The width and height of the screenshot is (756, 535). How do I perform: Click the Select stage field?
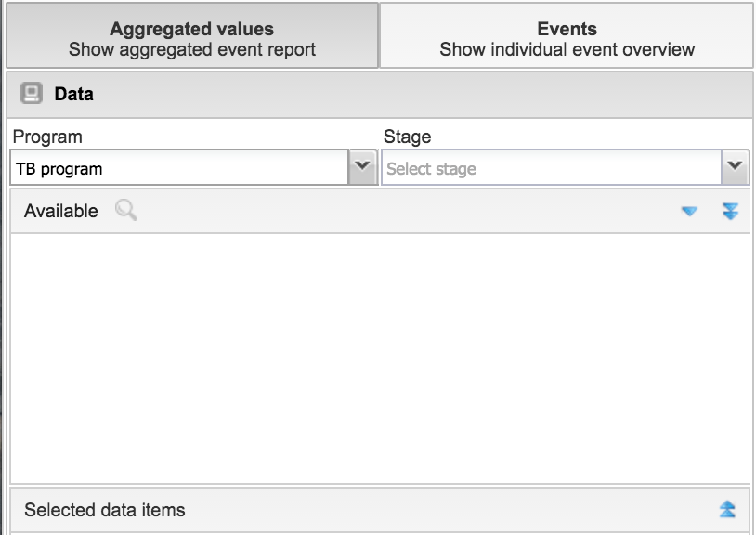tap(550, 169)
